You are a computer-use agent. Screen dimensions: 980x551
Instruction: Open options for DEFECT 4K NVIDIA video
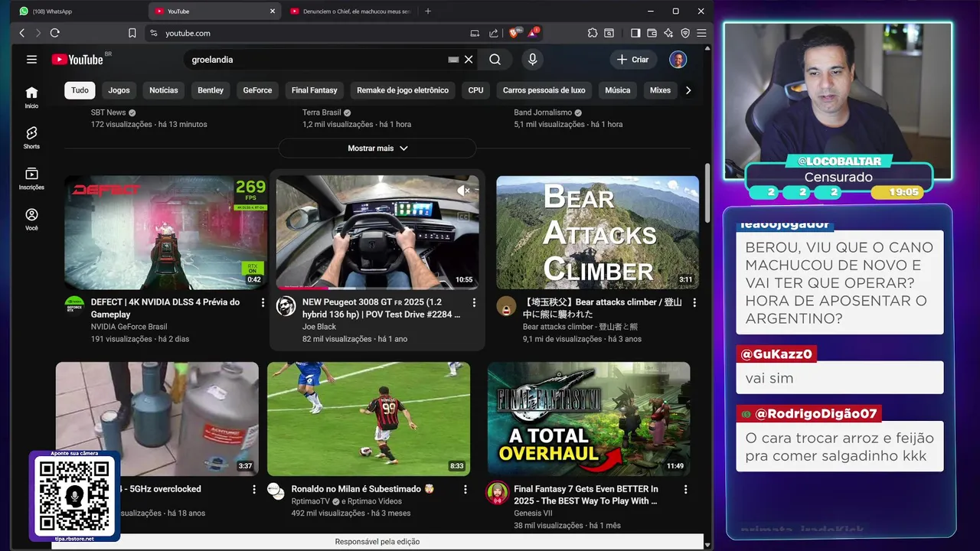(263, 303)
